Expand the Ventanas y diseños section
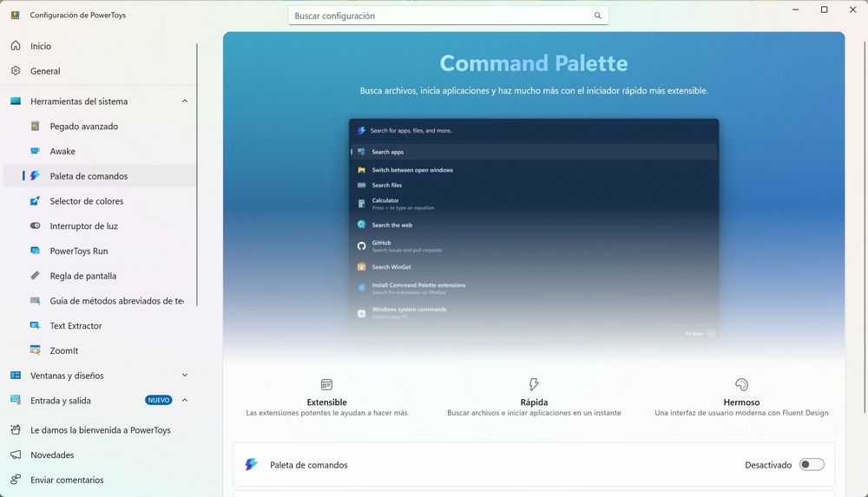 (184, 376)
